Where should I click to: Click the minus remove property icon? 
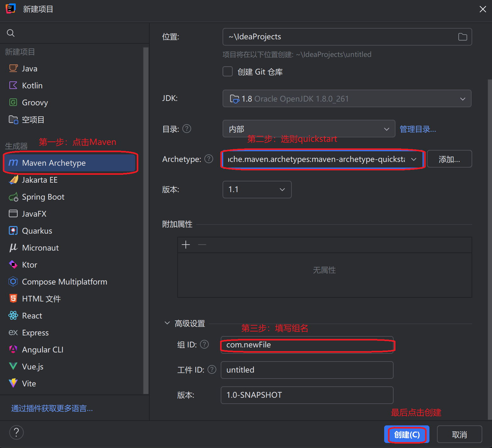click(x=202, y=245)
